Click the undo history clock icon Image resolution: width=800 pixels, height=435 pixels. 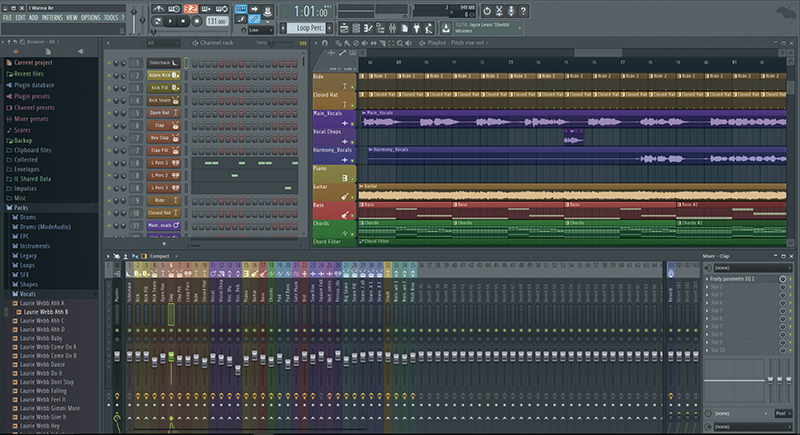[x=487, y=11]
